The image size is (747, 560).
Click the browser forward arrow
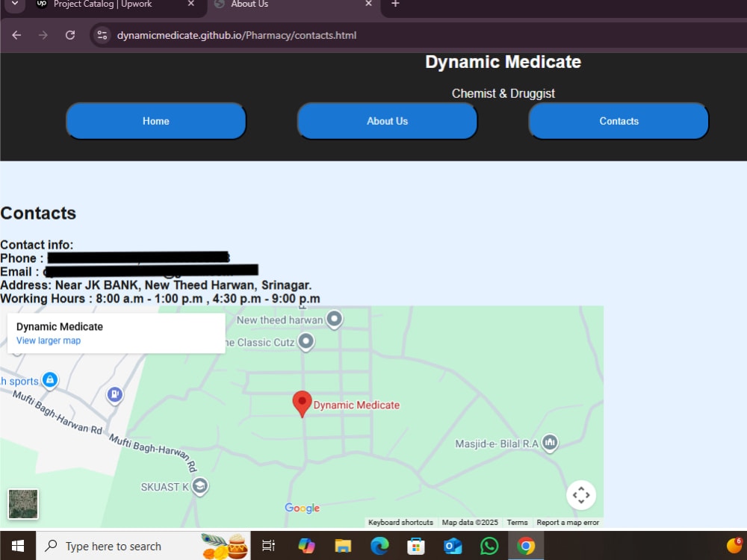(x=43, y=35)
